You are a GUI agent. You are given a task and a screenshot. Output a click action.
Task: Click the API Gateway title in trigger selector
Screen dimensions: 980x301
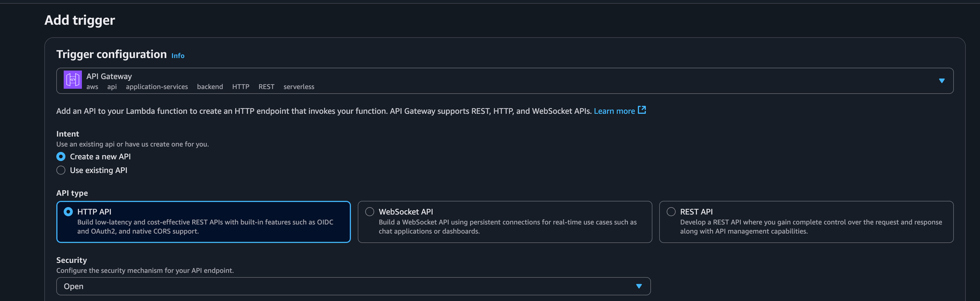(x=109, y=76)
